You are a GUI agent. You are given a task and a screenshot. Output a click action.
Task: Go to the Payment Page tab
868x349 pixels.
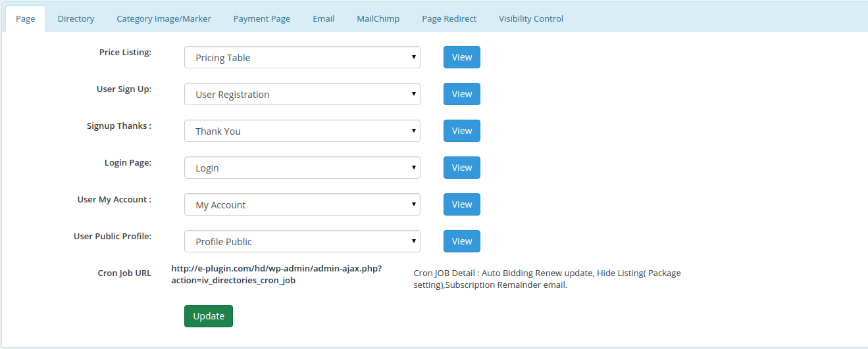coord(261,18)
